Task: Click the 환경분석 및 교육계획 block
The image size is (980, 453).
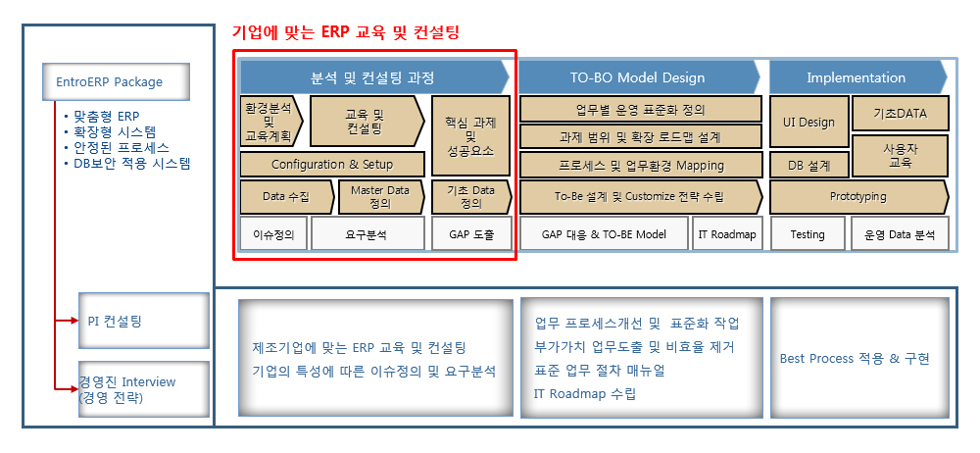Action: click(271, 121)
